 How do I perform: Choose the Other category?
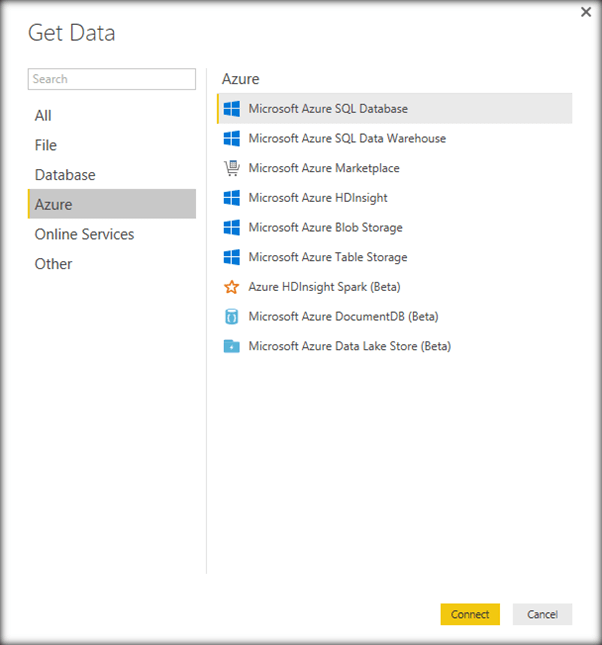54,264
